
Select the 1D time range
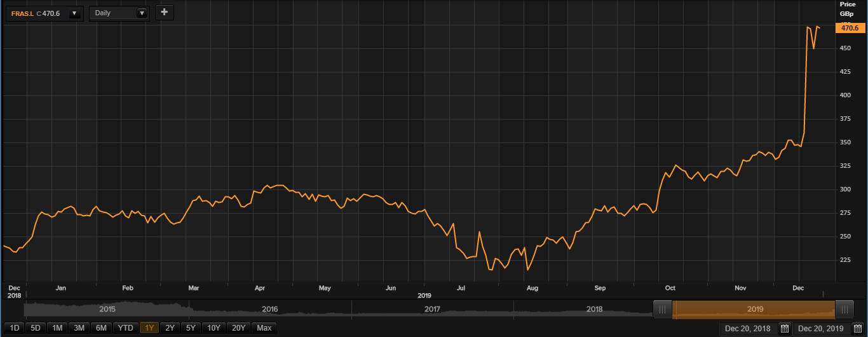[x=15, y=328]
